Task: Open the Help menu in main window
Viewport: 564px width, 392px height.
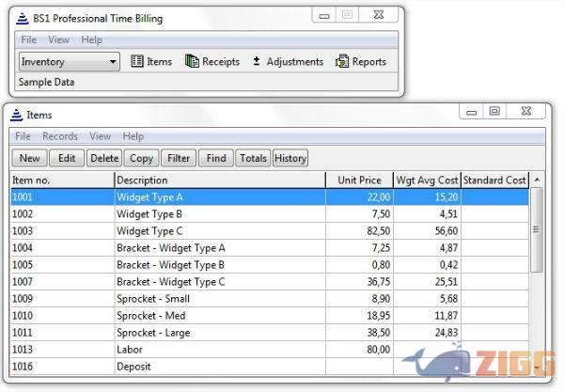Action: click(91, 40)
